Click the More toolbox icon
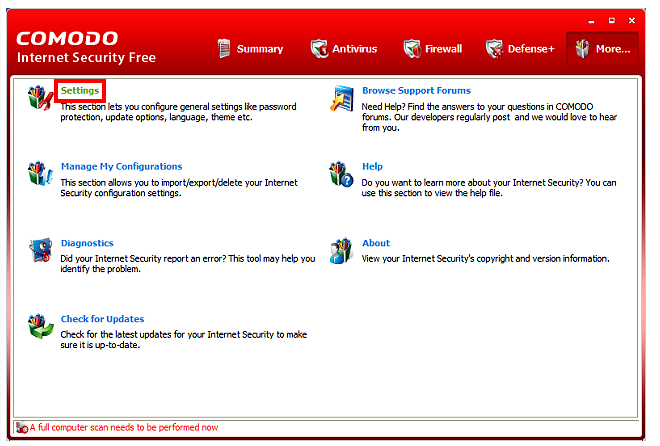Image resolution: width=660 pixels, height=446 pixels. click(x=583, y=48)
